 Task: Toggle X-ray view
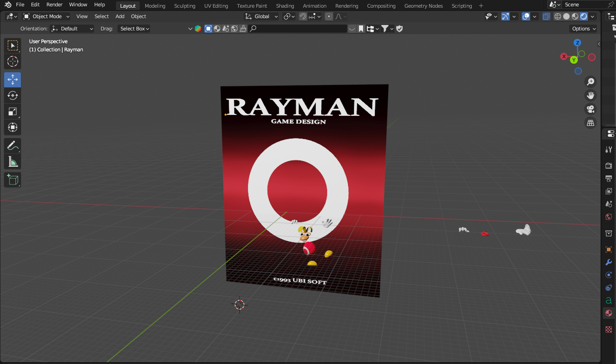coord(546,16)
